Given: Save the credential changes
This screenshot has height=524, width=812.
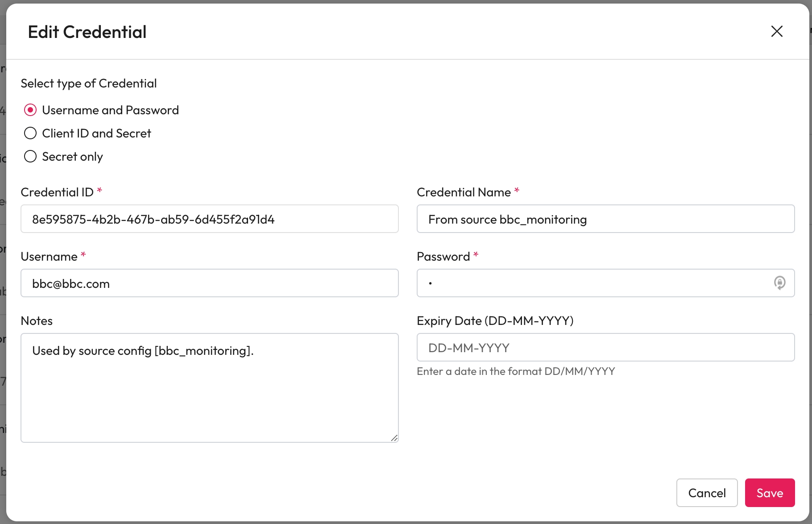Looking at the screenshot, I should point(770,493).
